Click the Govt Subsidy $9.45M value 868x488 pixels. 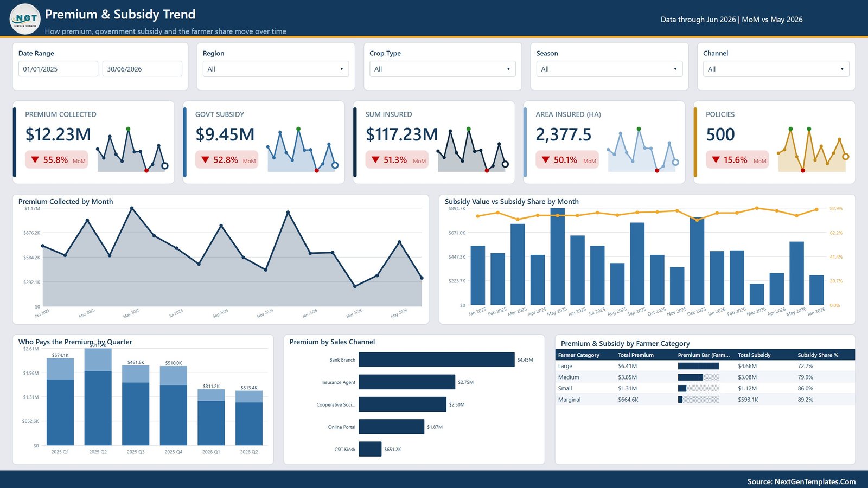(225, 134)
